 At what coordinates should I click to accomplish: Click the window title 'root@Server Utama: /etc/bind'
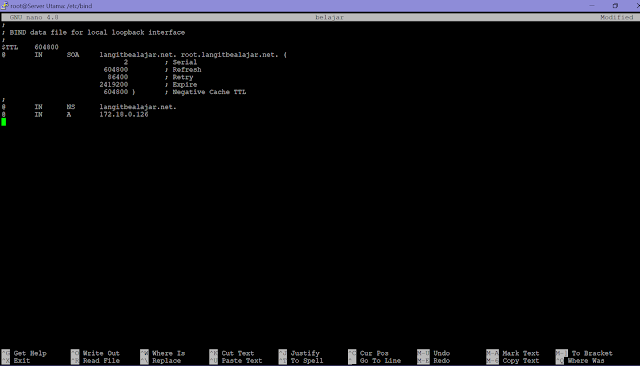(x=51, y=6)
